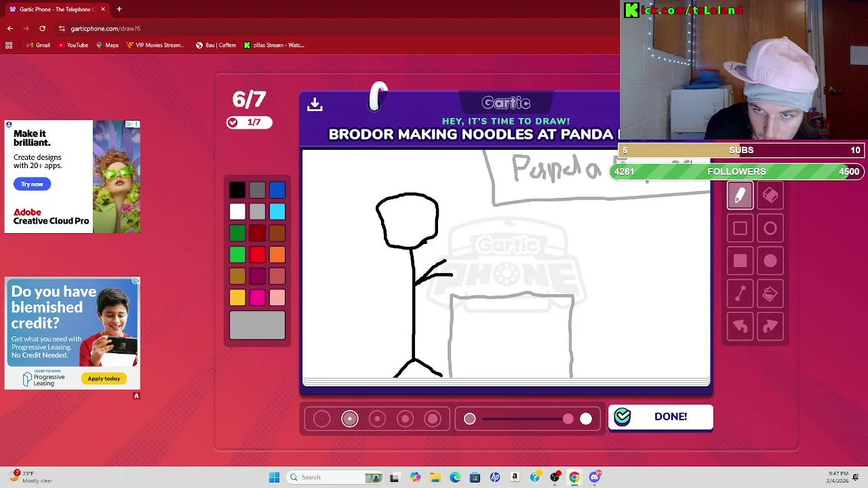The width and height of the screenshot is (868, 488).
Task: Select the pencil drawing tool
Action: coord(740,196)
